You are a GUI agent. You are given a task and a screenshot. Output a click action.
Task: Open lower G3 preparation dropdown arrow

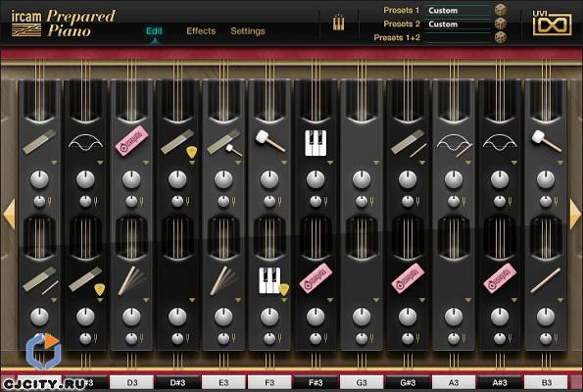click(x=376, y=300)
